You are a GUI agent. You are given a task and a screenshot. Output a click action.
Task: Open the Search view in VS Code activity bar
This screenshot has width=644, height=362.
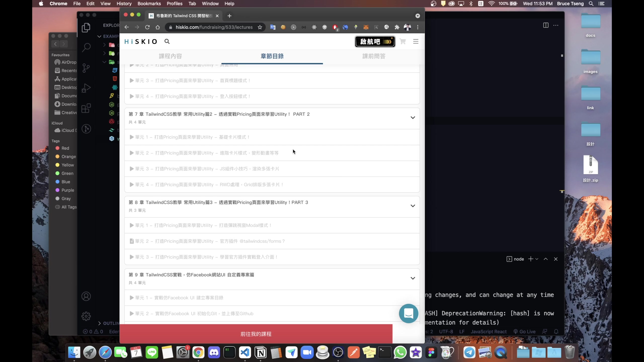point(86,47)
